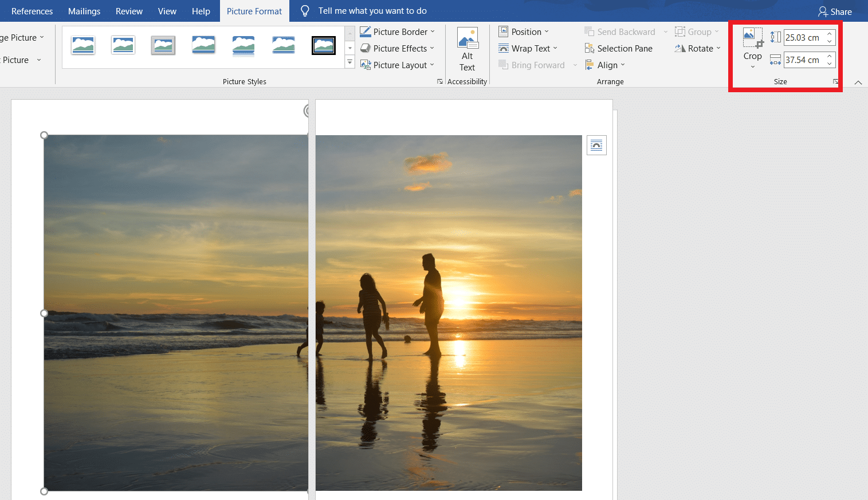The image size is (868, 500).
Task: Expand the Wrap Text options
Action: pyautogui.click(x=528, y=49)
